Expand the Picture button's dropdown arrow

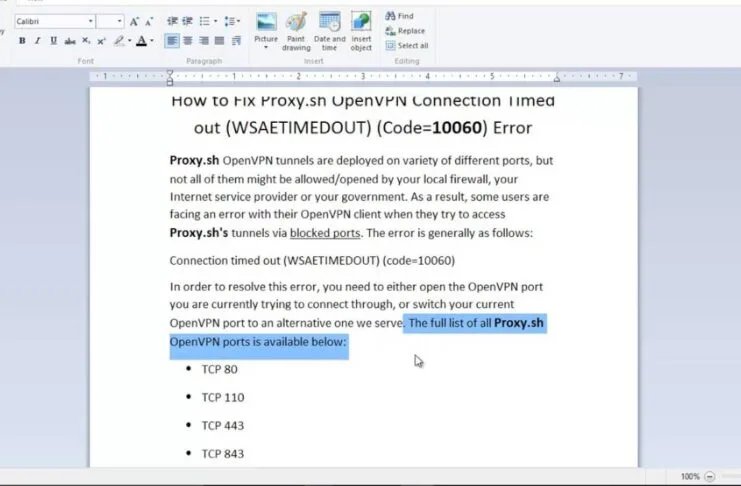(266, 48)
